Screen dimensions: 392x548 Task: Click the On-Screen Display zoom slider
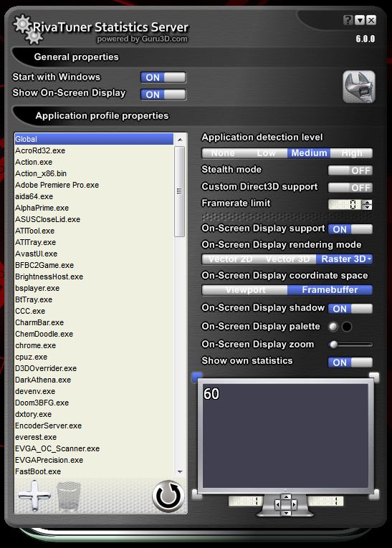click(350, 345)
